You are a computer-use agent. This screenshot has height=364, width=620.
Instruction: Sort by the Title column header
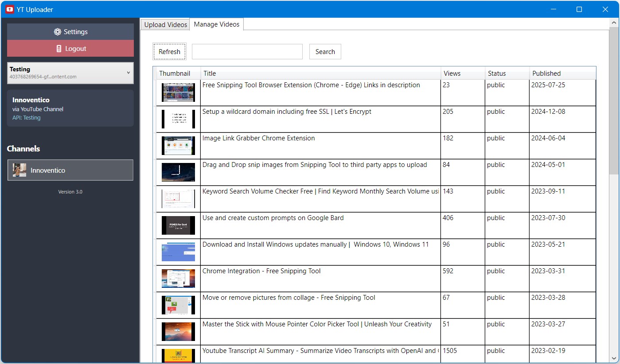coord(321,73)
